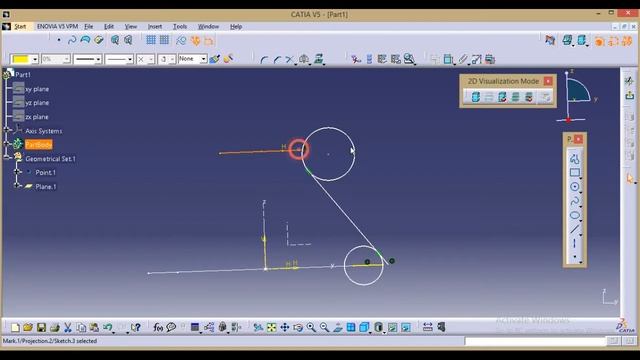640x360 pixels.
Task: Click the Zoom Out magnifier
Action: coord(324,327)
